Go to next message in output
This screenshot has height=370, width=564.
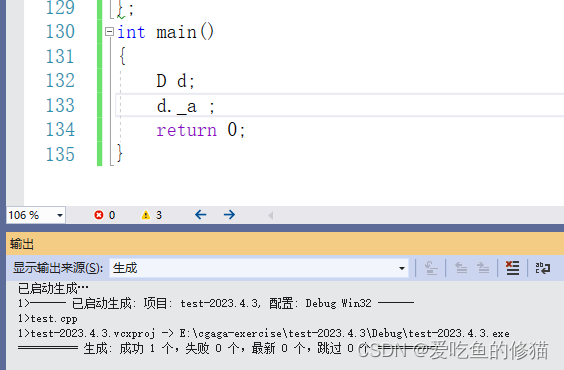point(483,268)
